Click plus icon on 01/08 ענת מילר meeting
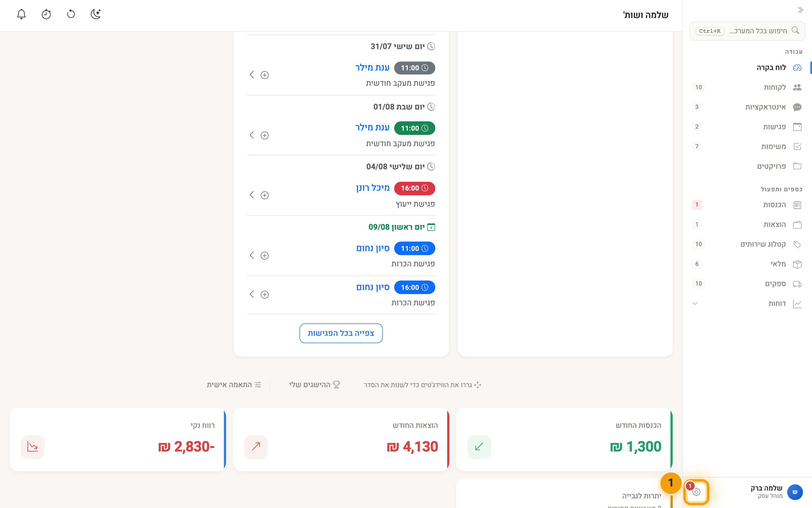The width and height of the screenshot is (812, 508). (x=265, y=135)
